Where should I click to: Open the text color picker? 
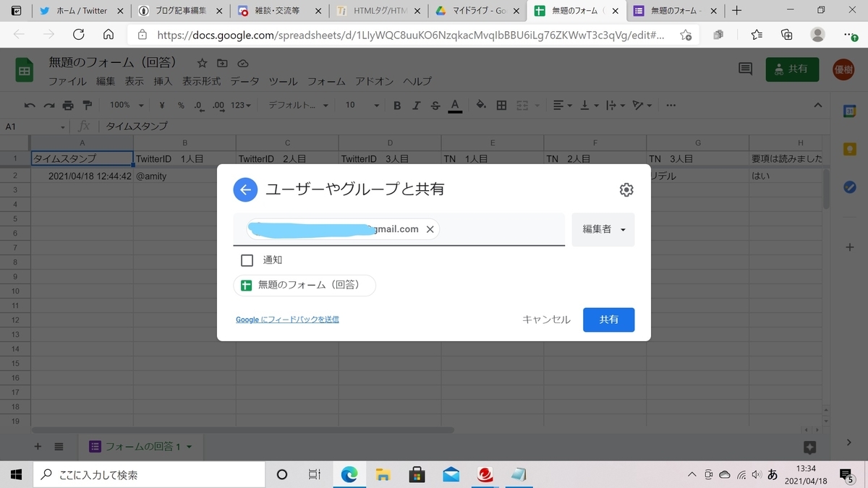click(454, 105)
